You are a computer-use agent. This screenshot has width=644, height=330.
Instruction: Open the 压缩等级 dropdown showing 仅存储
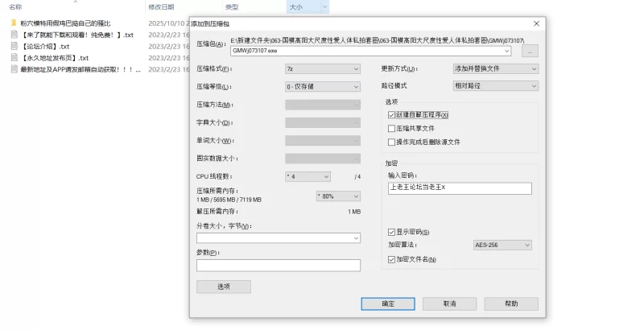tap(323, 87)
